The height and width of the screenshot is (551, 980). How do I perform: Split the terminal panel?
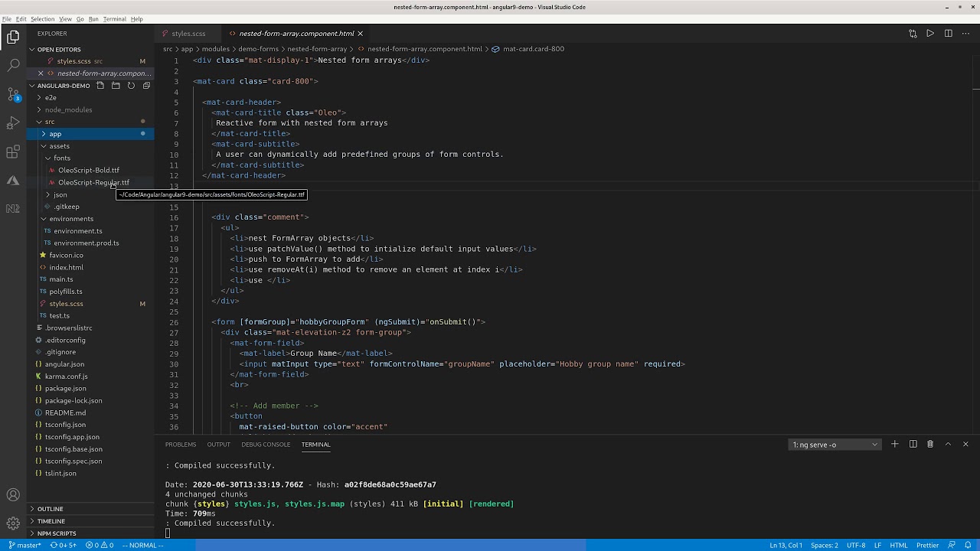click(x=913, y=445)
